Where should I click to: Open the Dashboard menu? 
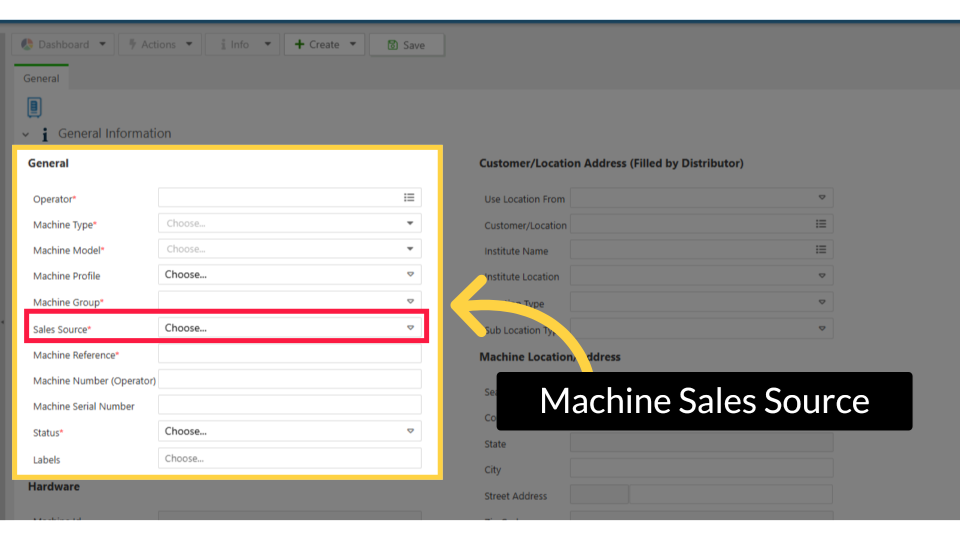point(63,45)
